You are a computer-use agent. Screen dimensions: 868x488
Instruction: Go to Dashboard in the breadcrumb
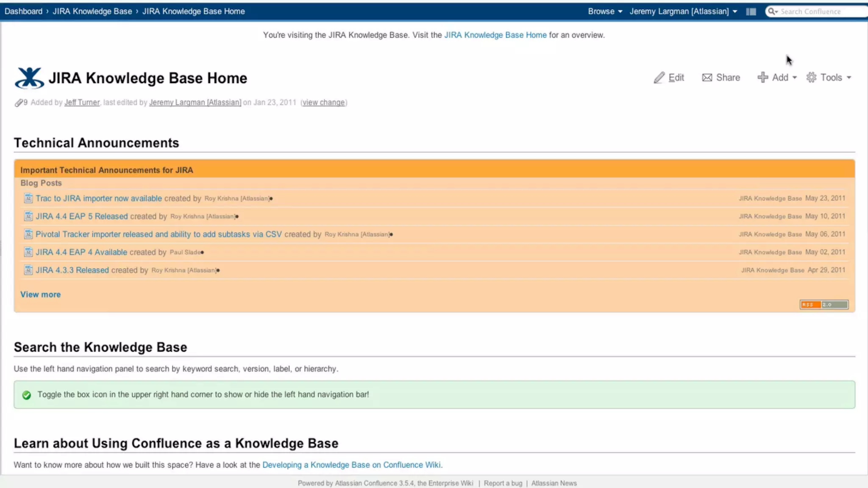tap(23, 11)
